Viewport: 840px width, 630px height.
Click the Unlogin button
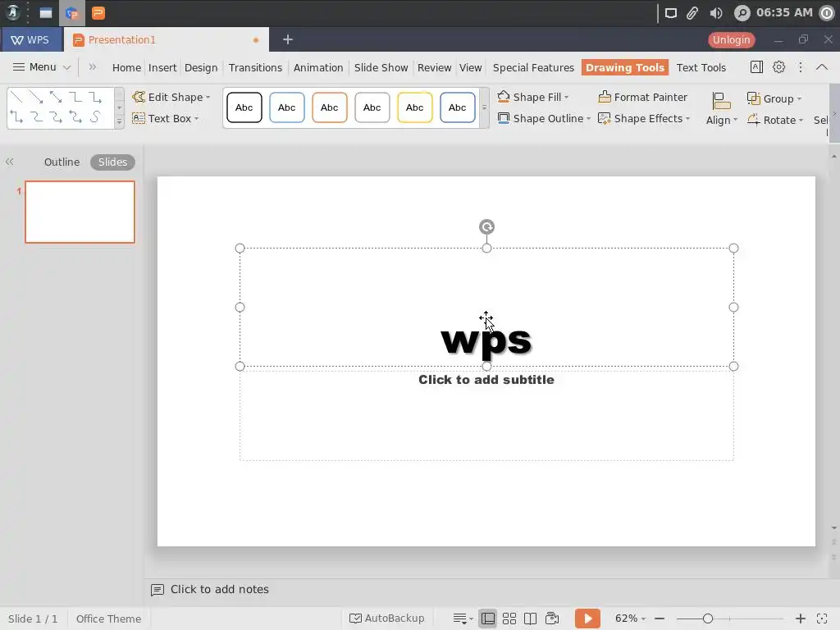click(731, 39)
